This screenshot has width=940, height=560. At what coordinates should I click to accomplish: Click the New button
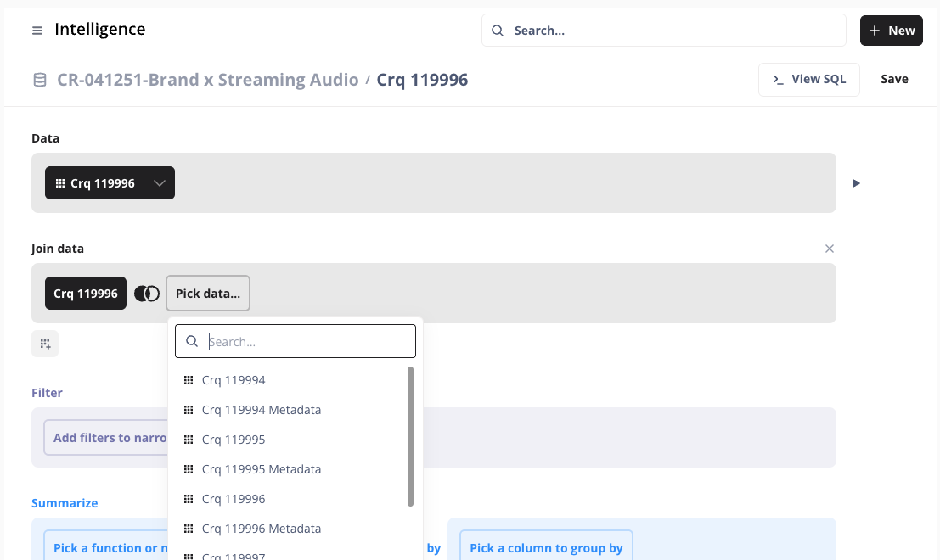891,31
